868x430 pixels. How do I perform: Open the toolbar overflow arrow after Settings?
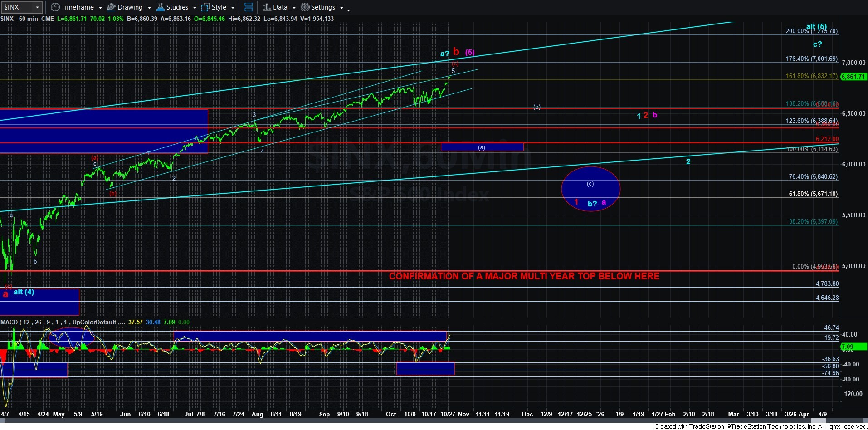point(348,8)
